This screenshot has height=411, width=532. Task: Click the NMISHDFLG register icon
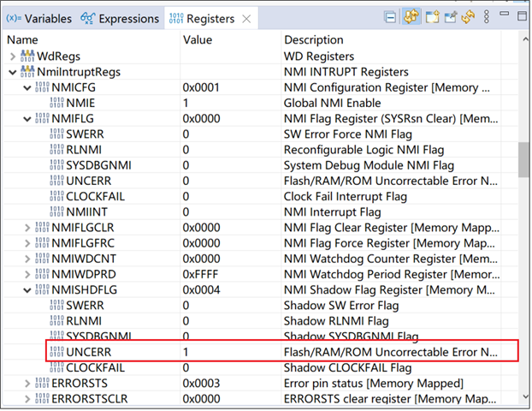click(x=42, y=289)
